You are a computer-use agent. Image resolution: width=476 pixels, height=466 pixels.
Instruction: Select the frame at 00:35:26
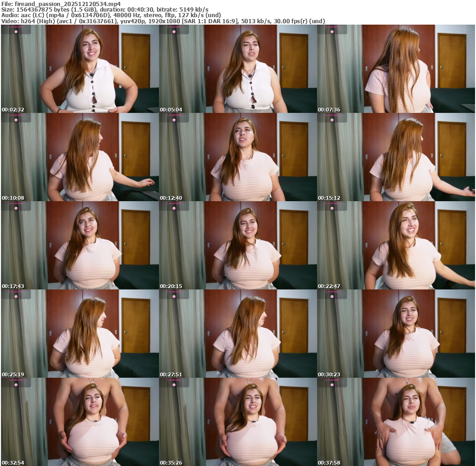[238, 422]
